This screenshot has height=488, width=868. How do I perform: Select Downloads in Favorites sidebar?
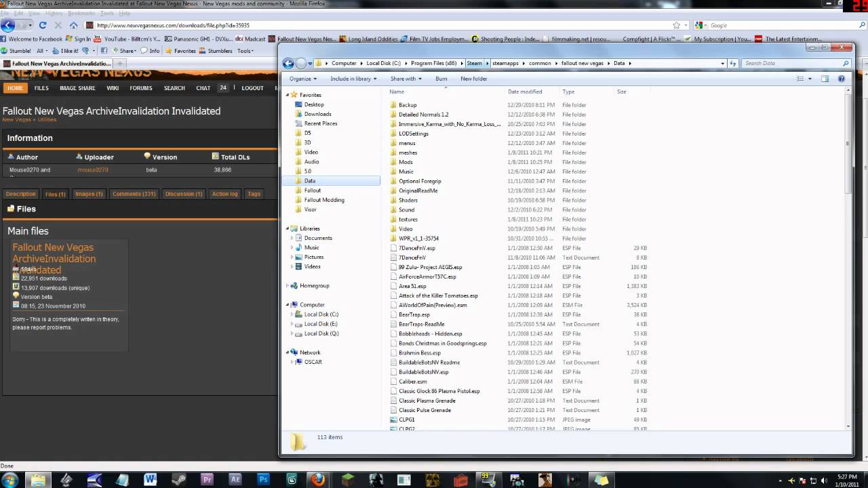point(317,114)
